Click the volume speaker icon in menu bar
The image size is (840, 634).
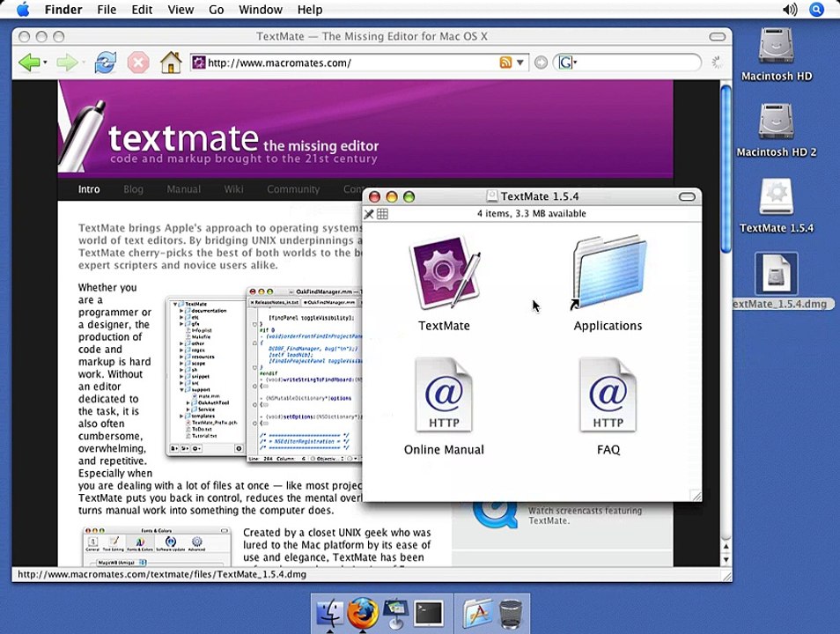click(790, 10)
